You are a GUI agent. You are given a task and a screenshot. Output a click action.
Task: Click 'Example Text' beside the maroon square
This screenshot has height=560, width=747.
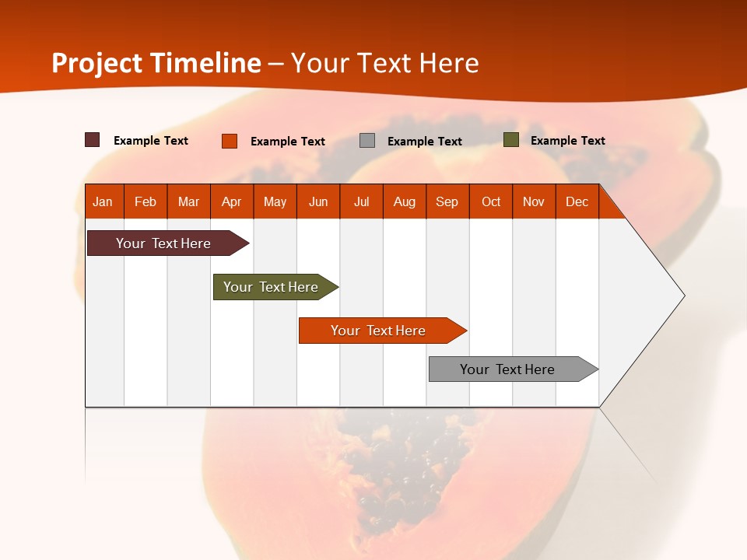click(151, 141)
